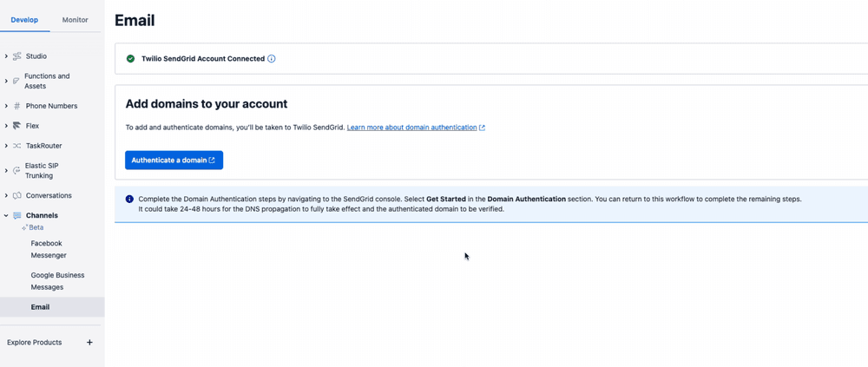The image size is (868, 367).
Task: Switch to the Monitor tab
Action: [75, 20]
